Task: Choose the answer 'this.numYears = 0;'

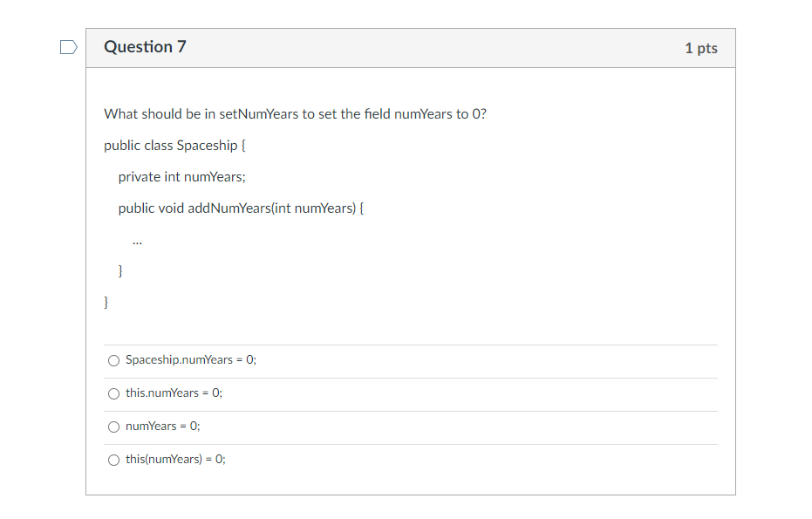Action: 113,393
